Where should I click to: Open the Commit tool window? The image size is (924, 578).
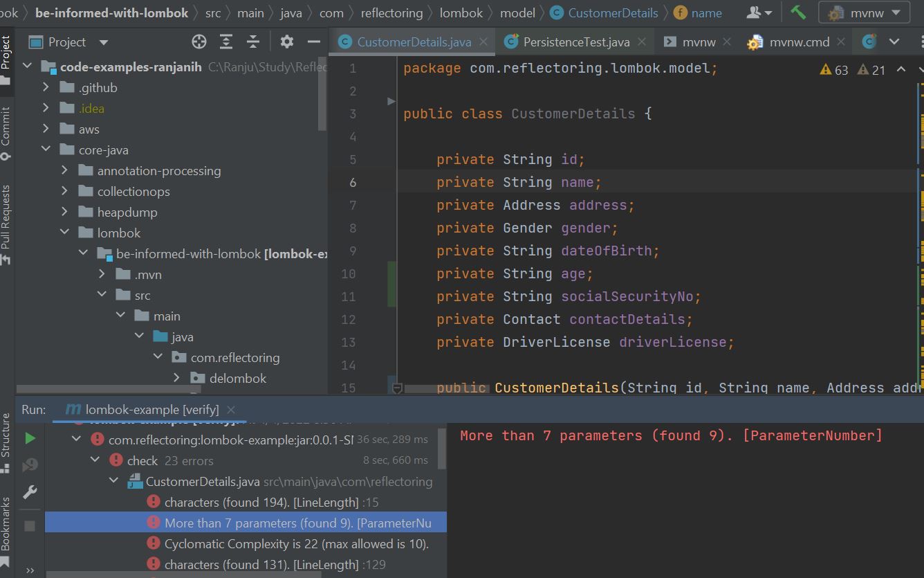(x=6, y=134)
